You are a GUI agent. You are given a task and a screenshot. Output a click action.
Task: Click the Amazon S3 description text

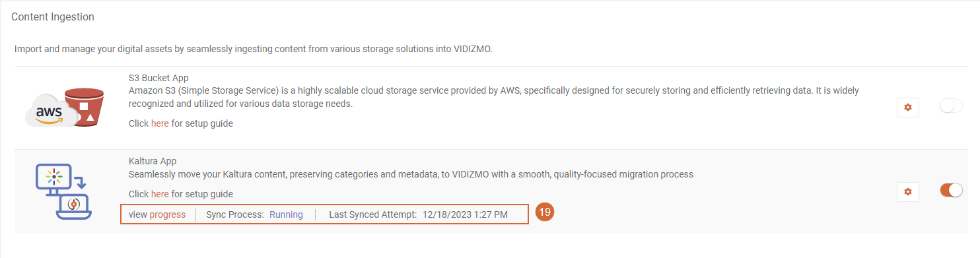tap(493, 97)
